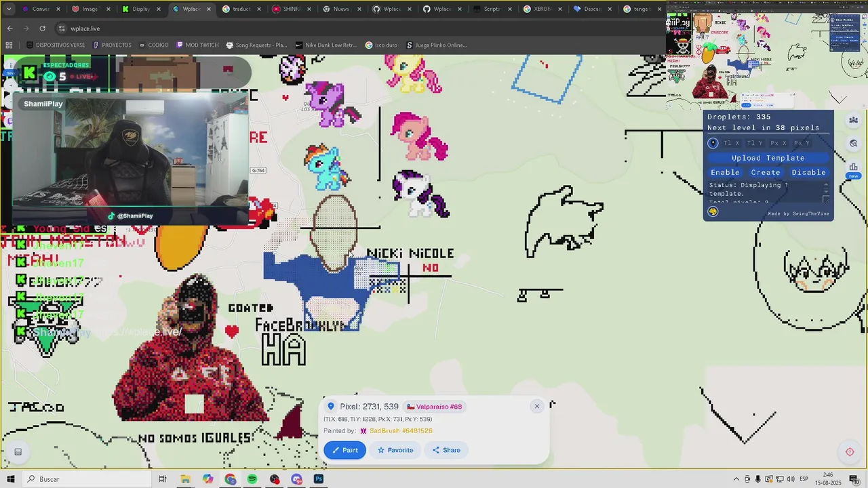Click the Upload Template button
The height and width of the screenshot is (488, 868).
tap(768, 158)
